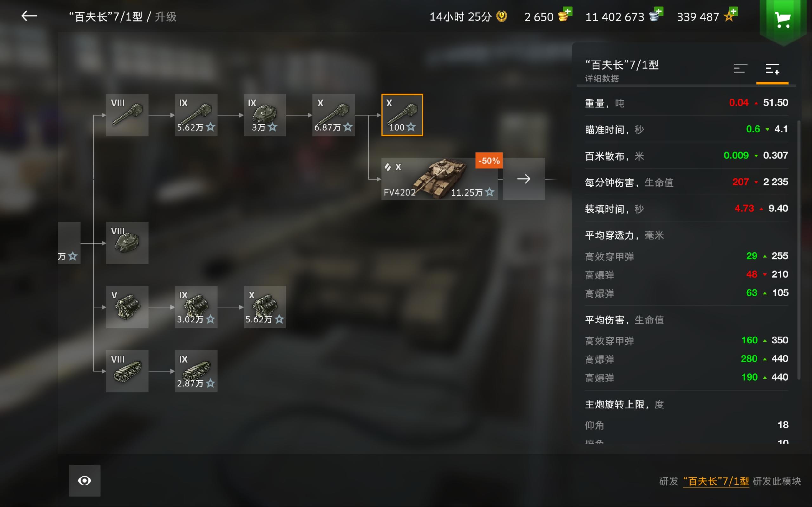Open the shop cart icon
The image size is (812, 507).
pos(783,20)
